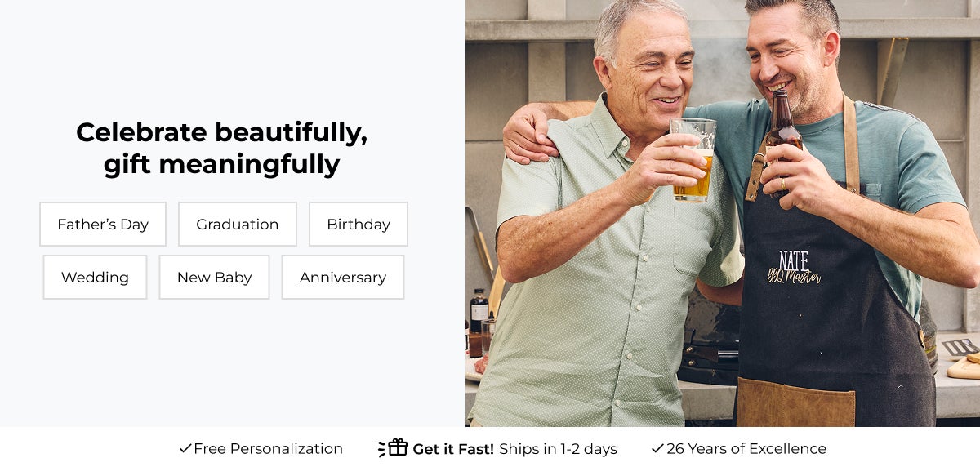
Task: Click the 26 Years of Excellence text
Action: pos(746,449)
